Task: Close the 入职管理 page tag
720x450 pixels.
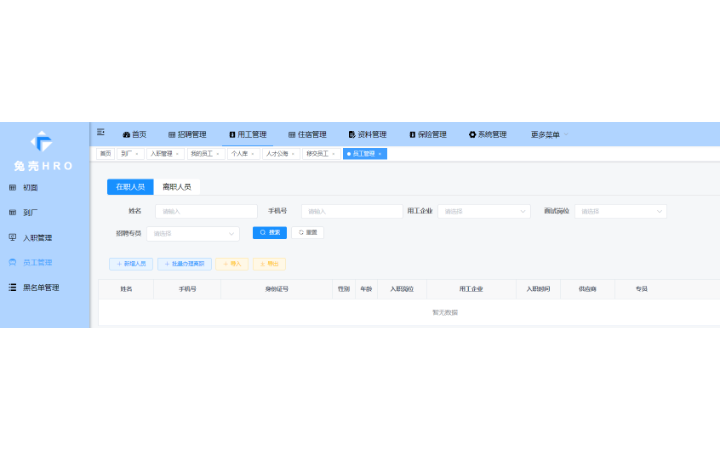Action: pyautogui.click(x=177, y=154)
